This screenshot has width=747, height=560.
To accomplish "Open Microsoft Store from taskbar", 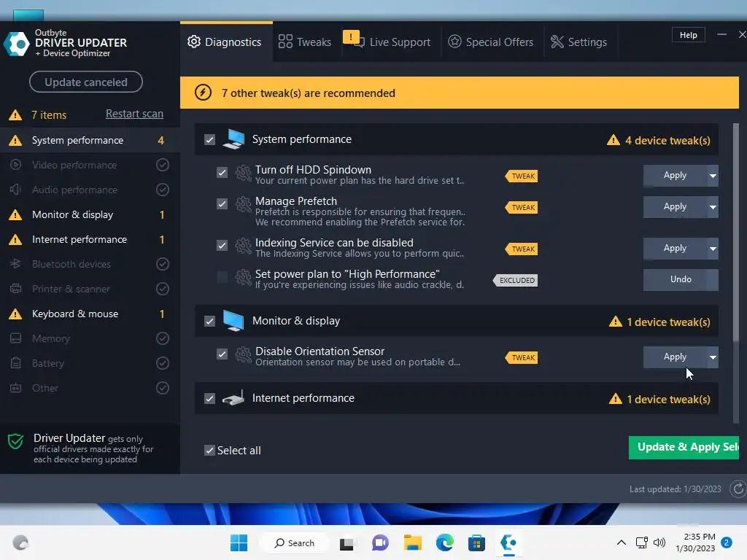I will coord(476,542).
